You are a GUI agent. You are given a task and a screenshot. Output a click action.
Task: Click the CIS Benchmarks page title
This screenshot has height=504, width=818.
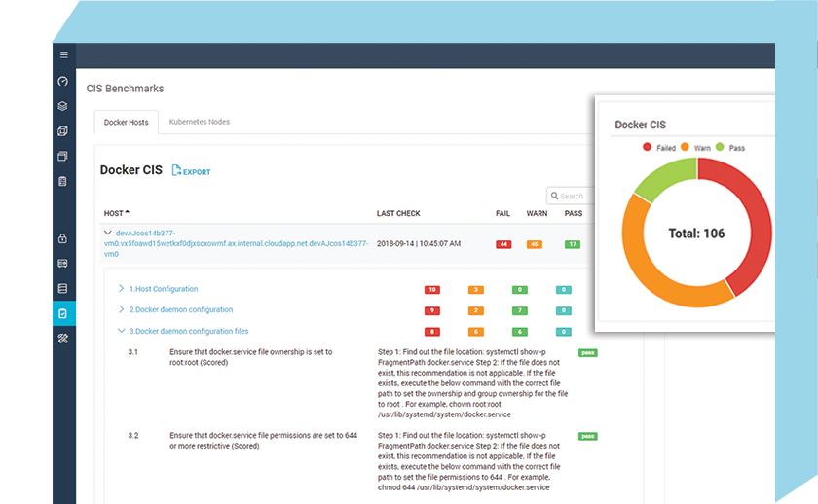coord(126,89)
